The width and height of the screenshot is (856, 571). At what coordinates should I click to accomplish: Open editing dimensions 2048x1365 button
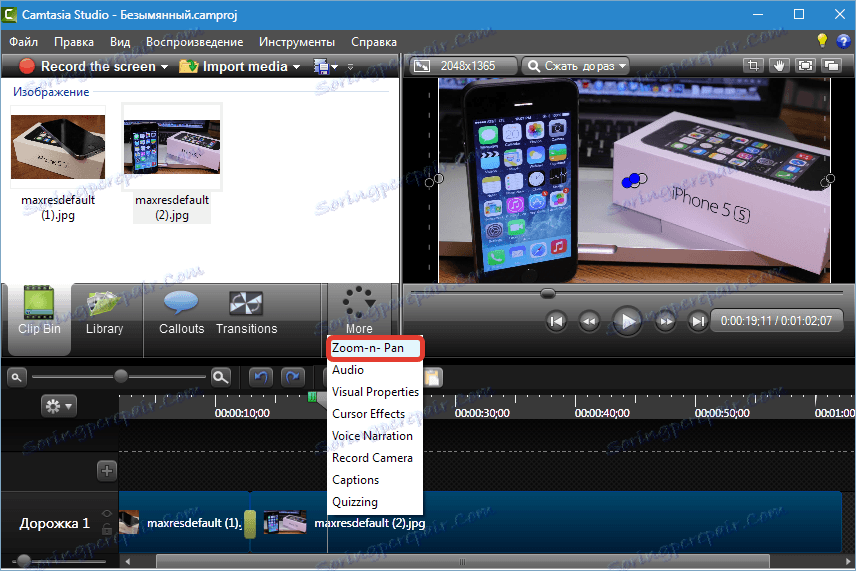pos(463,66)
